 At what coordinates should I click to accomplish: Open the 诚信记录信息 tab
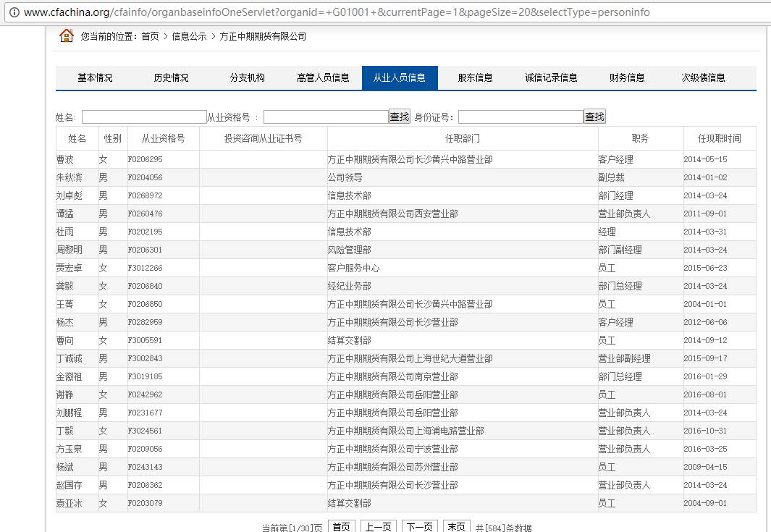point(551,77)
